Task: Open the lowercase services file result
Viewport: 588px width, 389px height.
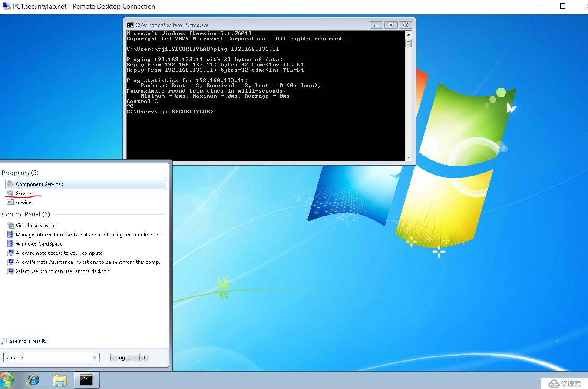Action: (x=24, y=203)
